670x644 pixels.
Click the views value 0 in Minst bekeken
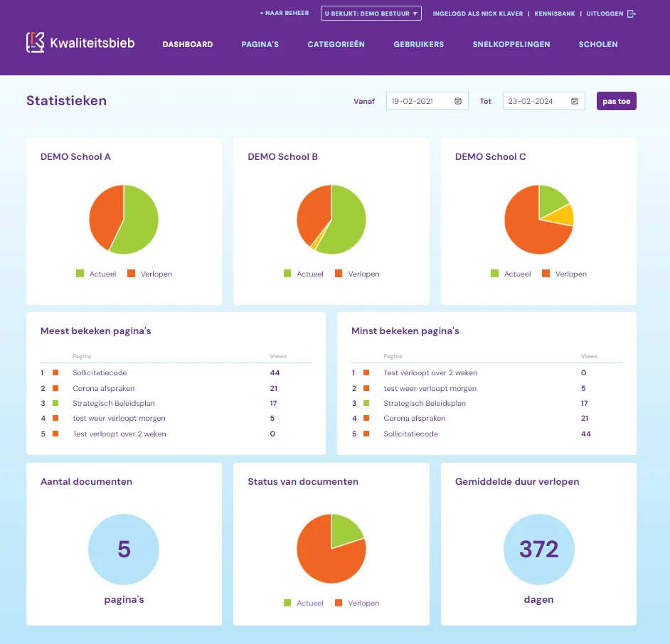click(x=583, y=372)
